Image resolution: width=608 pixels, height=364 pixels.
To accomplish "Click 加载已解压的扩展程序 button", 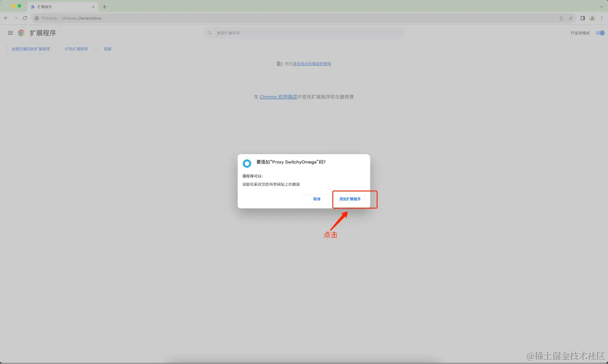I will coord(31,49).
